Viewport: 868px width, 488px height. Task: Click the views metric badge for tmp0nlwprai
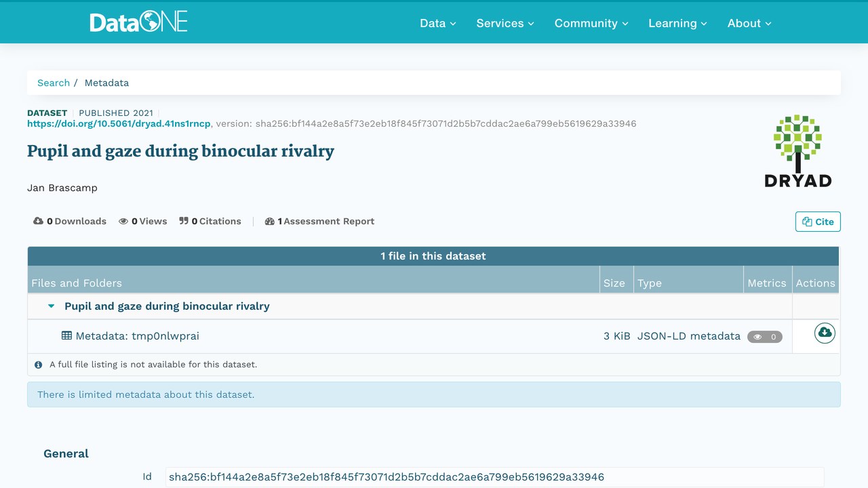(765, 337)
